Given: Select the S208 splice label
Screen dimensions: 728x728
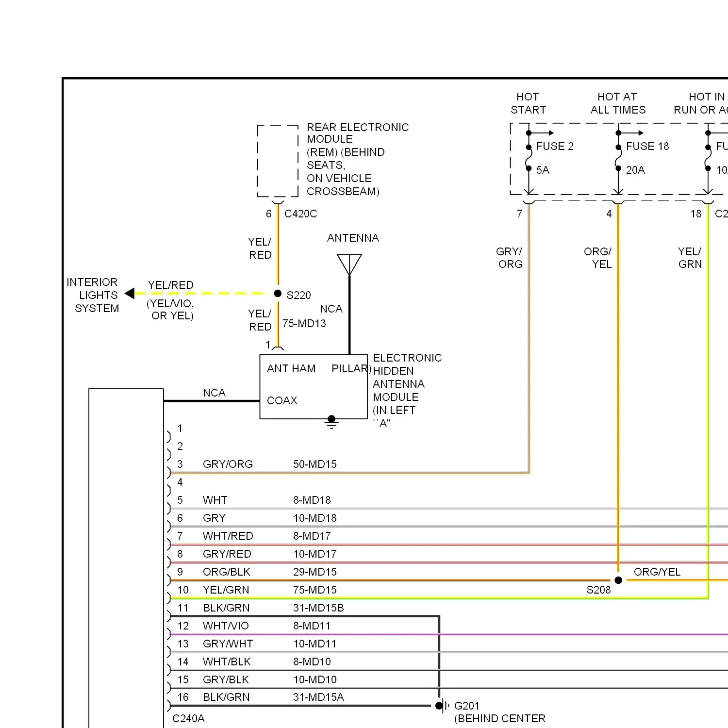Looking at the screenshot, I should (x=598, y=590).
